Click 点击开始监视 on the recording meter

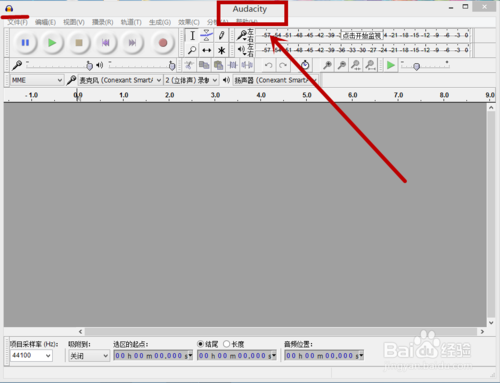pos(362,35)
